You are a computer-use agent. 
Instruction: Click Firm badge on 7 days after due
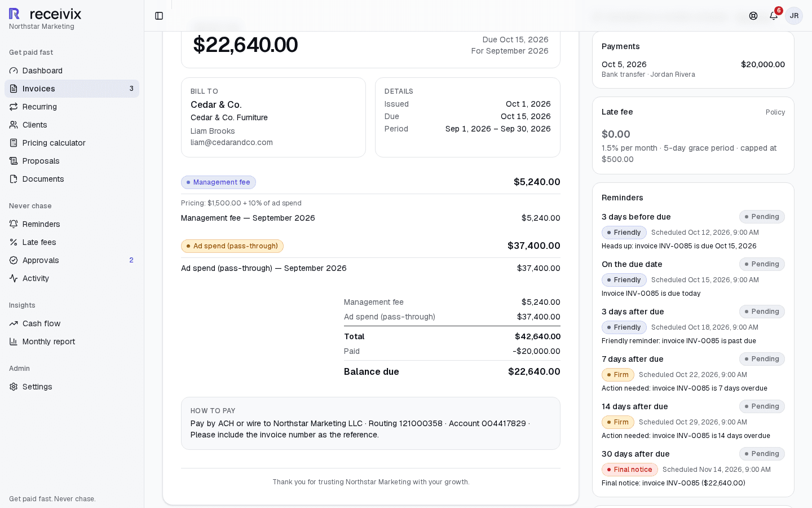coord(618,375)
